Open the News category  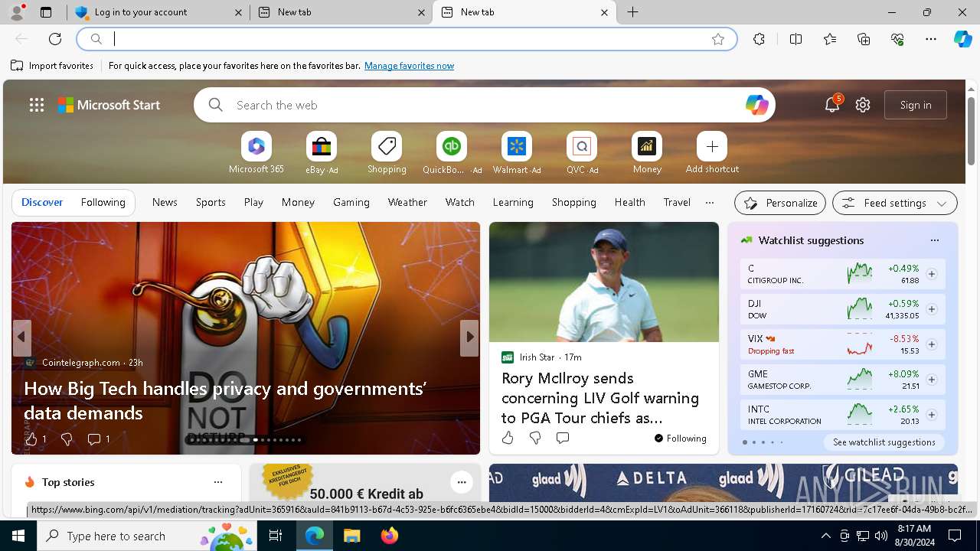[x=165, y=202]
